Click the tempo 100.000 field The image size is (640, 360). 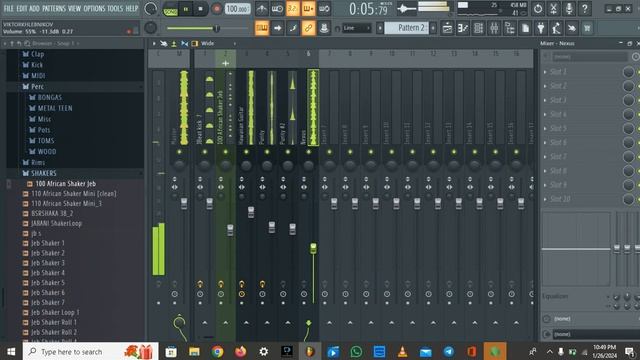click(x=237, y=9)
